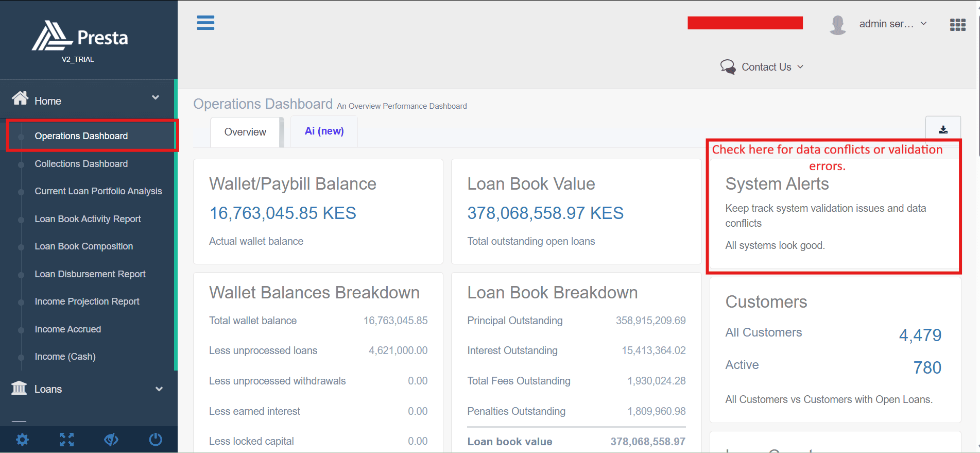This screenshot has height=453, width=980.
Task: Open Collections Dashboard in sidebar
Action: click(x=81, y=164)
